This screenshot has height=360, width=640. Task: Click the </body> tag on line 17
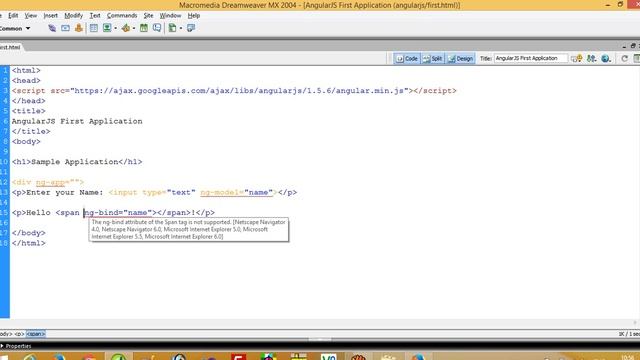click(x=29, y=233)
